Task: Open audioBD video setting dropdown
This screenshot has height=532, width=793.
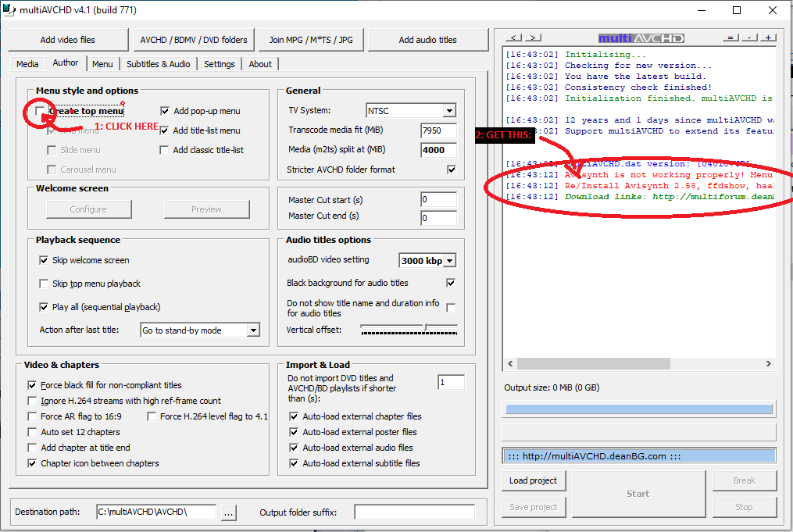Action: [x=449, y=260]
